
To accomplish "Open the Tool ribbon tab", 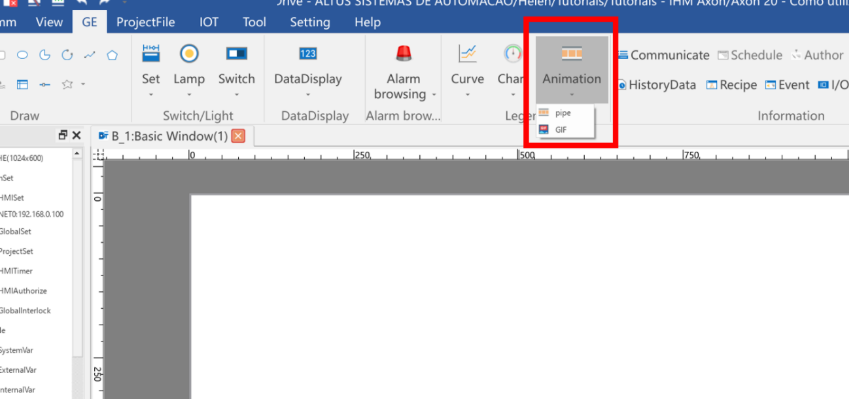I will coord(254,22).
